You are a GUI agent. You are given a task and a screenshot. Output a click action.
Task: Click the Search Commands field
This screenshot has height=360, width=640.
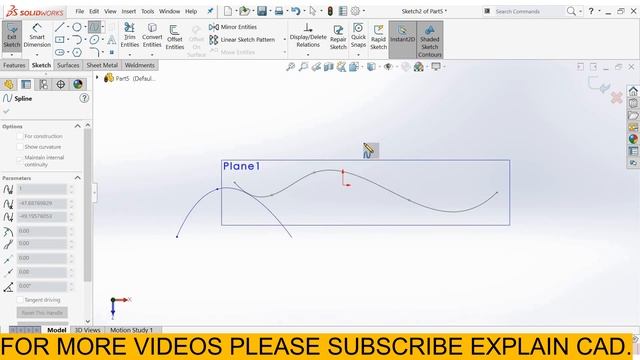point(524,11)
